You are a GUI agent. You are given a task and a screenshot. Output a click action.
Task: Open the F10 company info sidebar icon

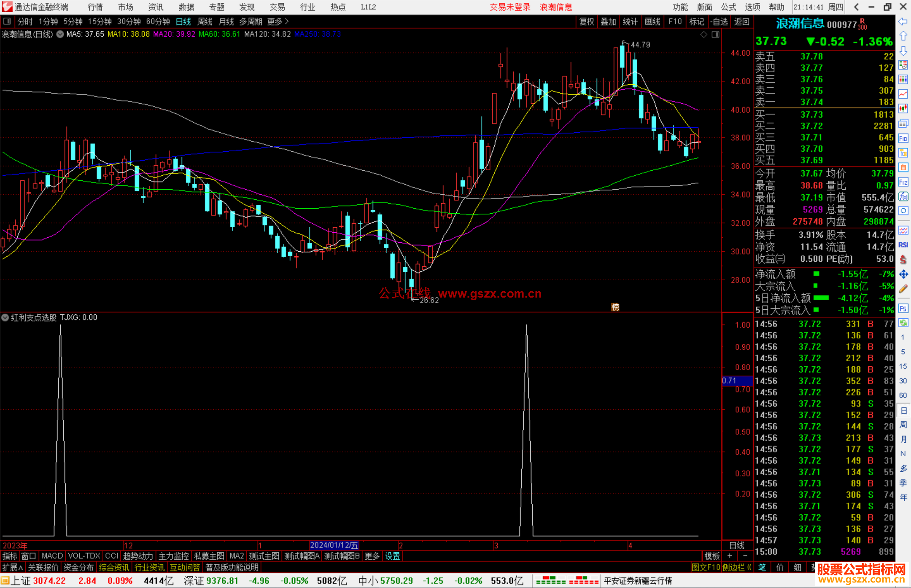click(x=903, y=138)
